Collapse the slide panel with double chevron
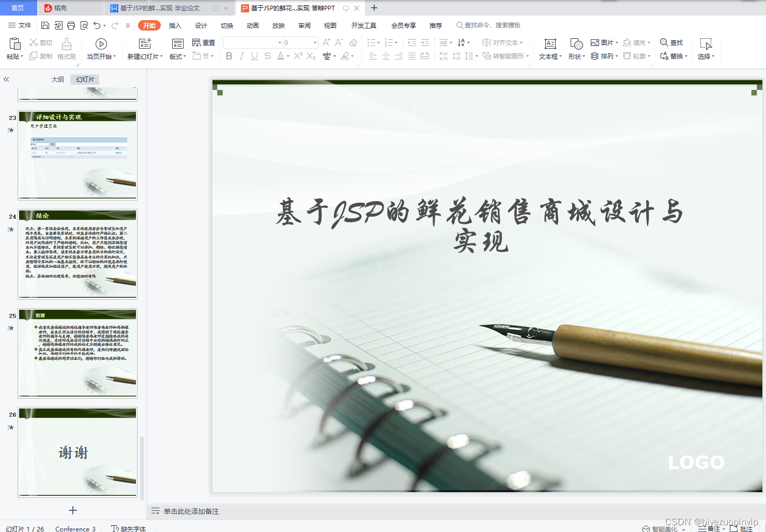The image size is (766, 532). pos(6,79)
